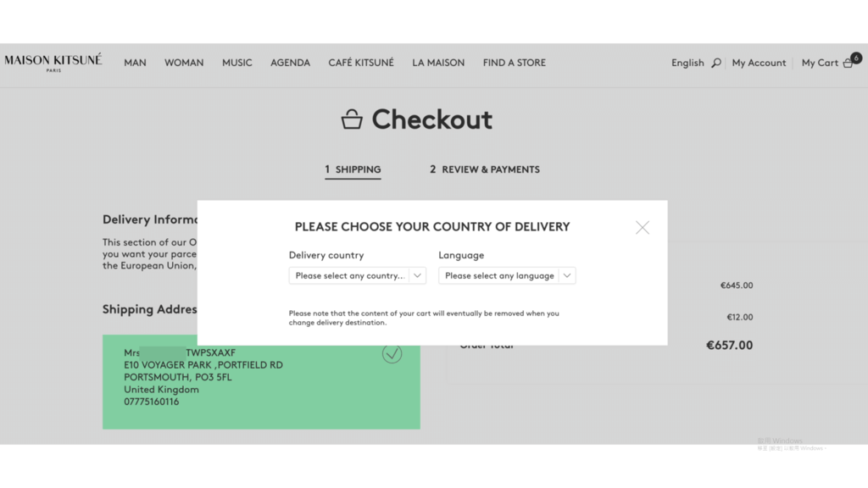Image resolution: width=868 pixels, height=488 pixels.
Task: Close the delivery country dialog
Action: tap(643, 227)
